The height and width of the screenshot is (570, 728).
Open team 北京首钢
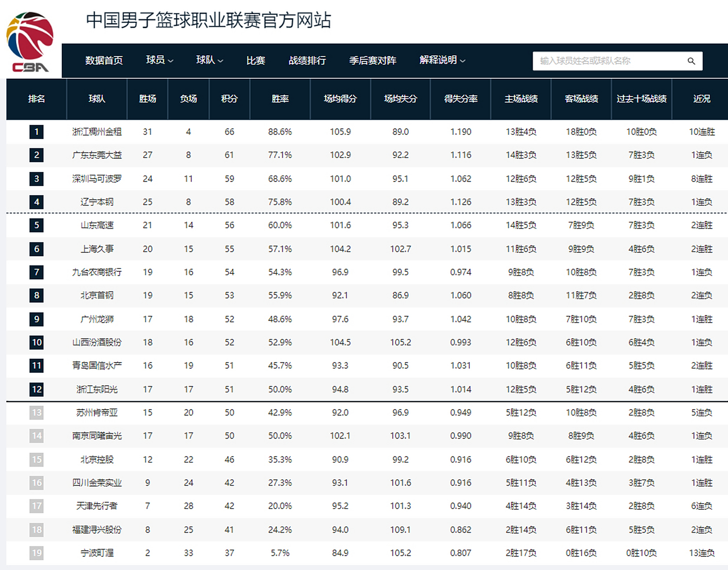[x=97, y=295]
